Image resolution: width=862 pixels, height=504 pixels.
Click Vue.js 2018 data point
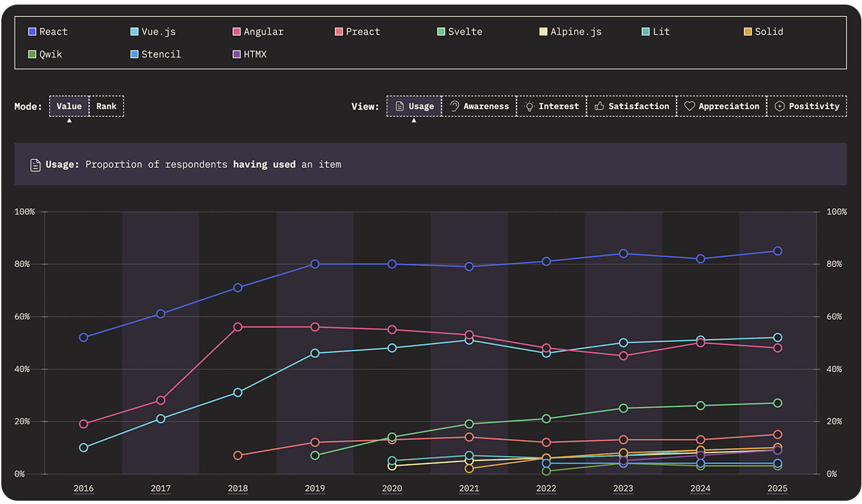click(238, 393)
